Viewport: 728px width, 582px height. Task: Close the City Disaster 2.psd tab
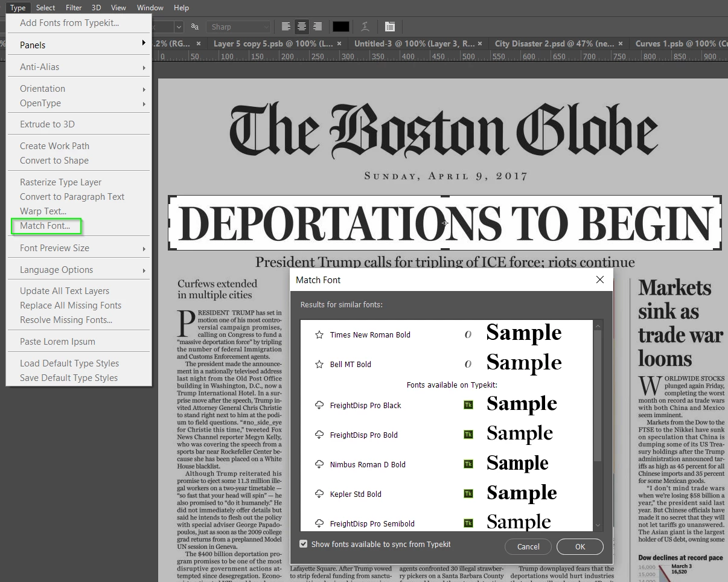621,43
